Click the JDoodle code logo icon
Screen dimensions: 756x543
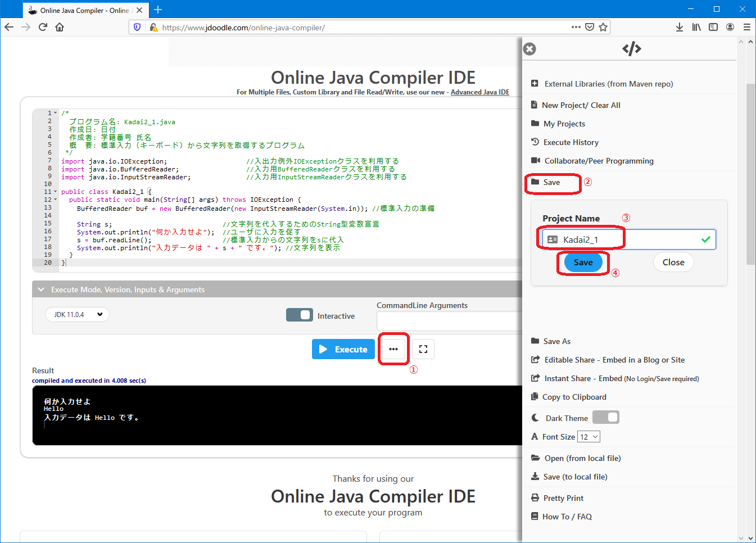point(632,49)
